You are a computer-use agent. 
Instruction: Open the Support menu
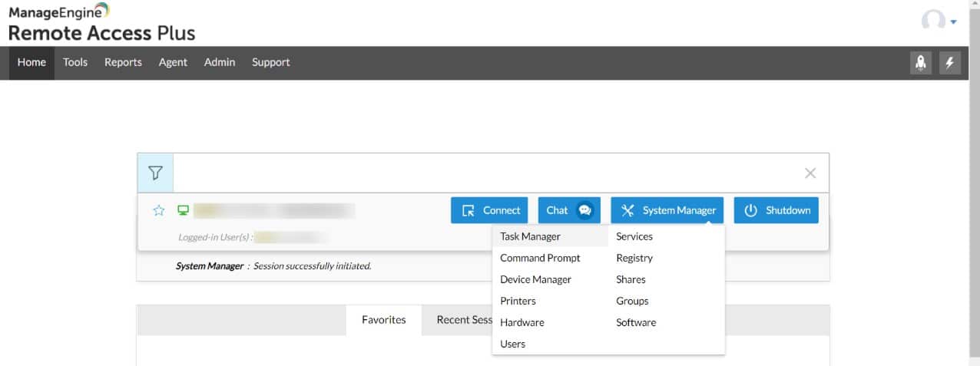(271, 62)
